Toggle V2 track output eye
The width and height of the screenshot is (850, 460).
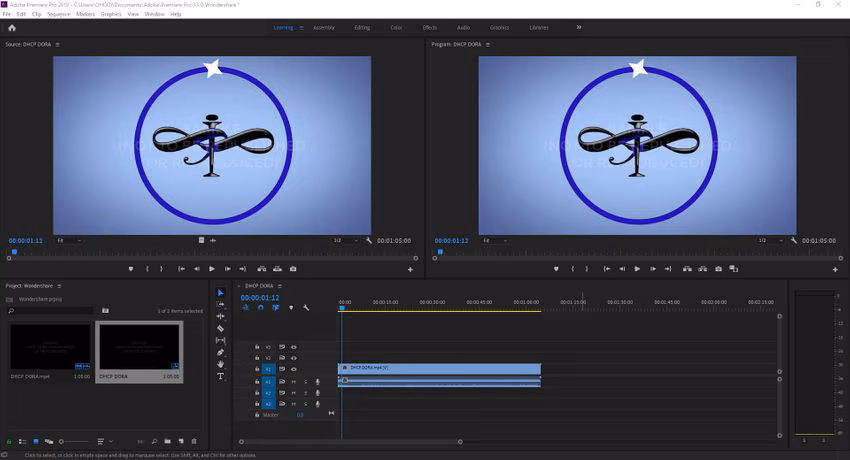[294, 358]
